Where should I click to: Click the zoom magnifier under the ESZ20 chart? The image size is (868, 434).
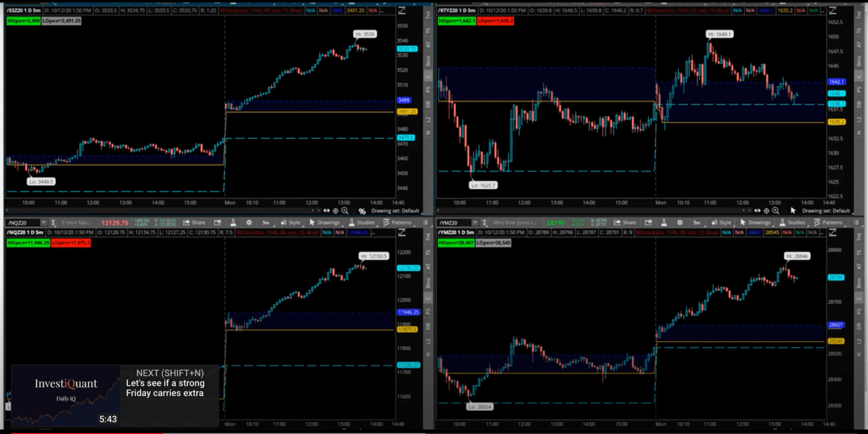point(344,210)
